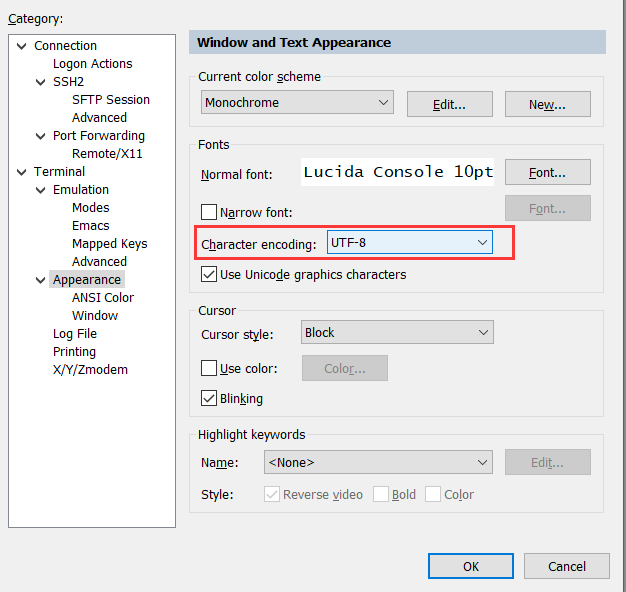Screen dimensions: 626x592
Task: Select Modes under Emulation
Action: click(91, 208)
